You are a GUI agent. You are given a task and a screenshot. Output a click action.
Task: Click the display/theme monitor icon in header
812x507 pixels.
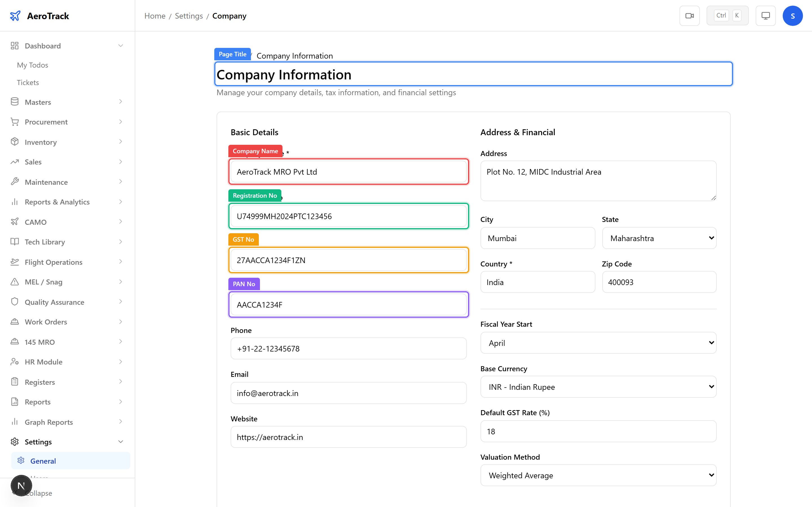765,15
